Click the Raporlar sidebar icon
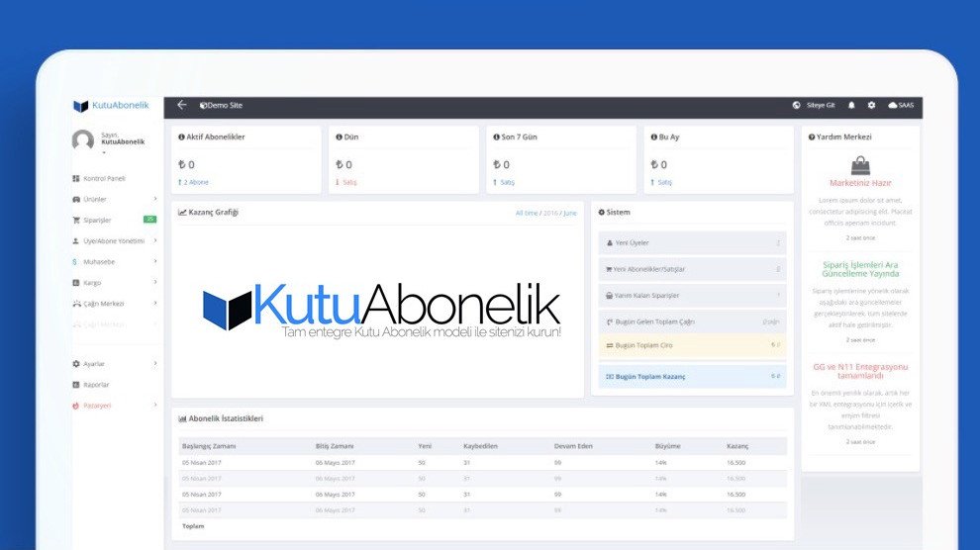 tap(76, 385)
